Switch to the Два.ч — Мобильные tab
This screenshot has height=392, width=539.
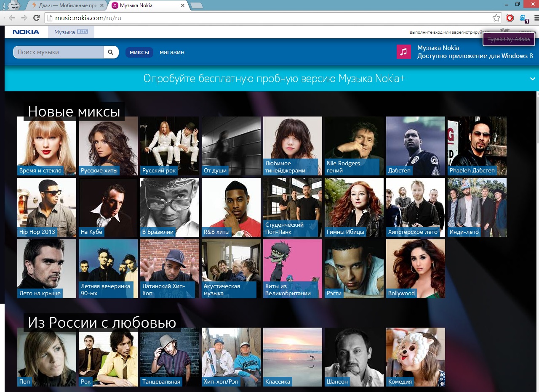(x=67, y=5)
